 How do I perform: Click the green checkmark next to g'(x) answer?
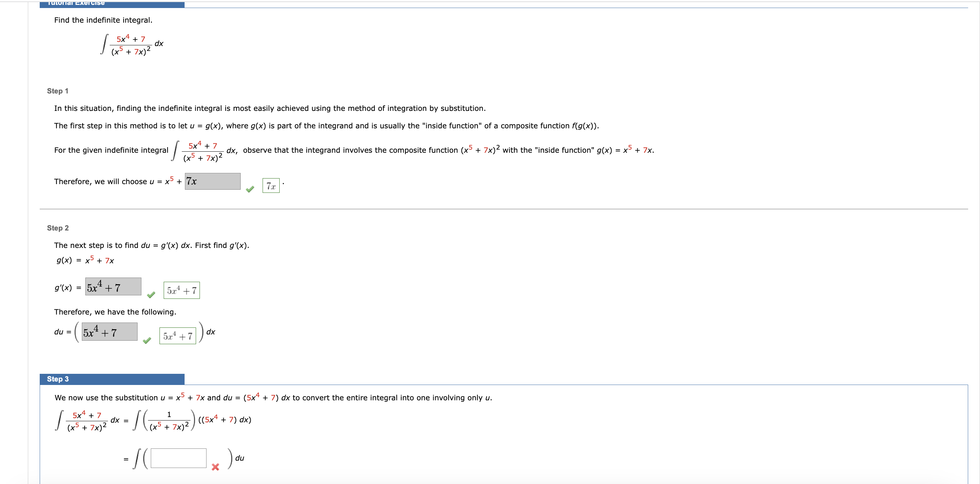click(x=151, y=295)
